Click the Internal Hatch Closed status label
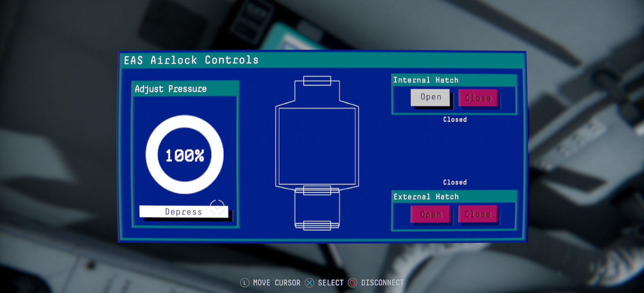Screen dimensions: 644x293 point(455,120)
